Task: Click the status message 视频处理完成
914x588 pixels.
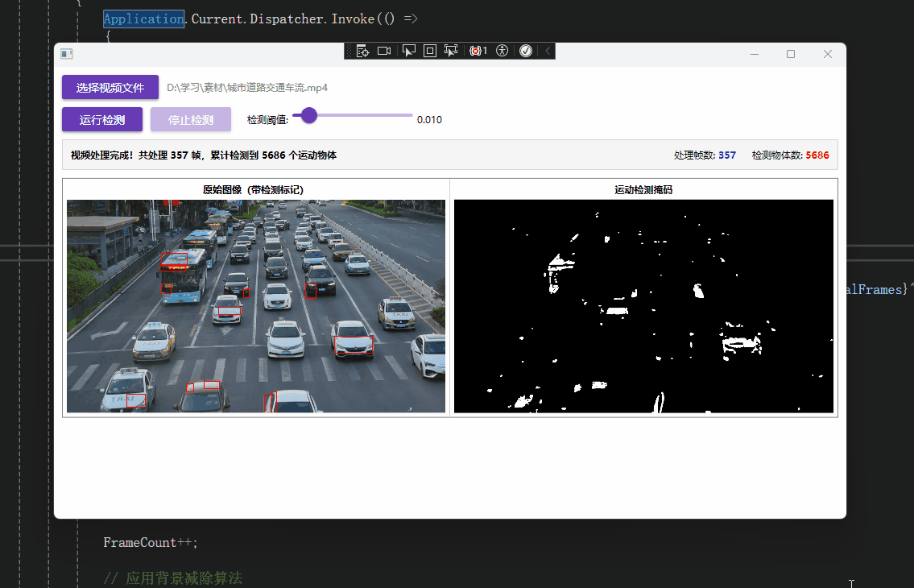Action: [204, 155]
